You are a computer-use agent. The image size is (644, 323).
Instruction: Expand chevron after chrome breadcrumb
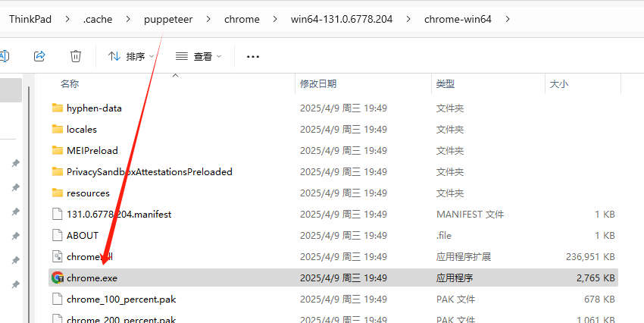coord(275,19)
